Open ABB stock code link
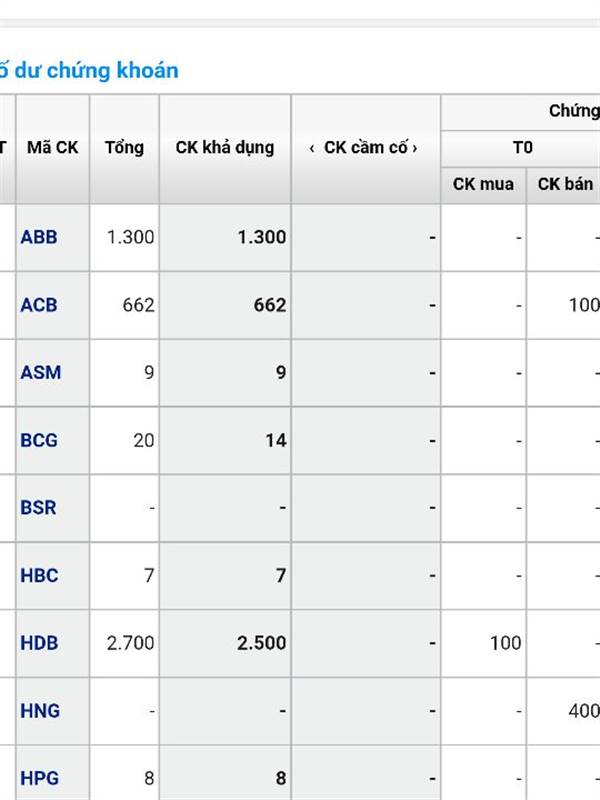The image size is (600, 800). pyautogui.click(x=39, y=237)
